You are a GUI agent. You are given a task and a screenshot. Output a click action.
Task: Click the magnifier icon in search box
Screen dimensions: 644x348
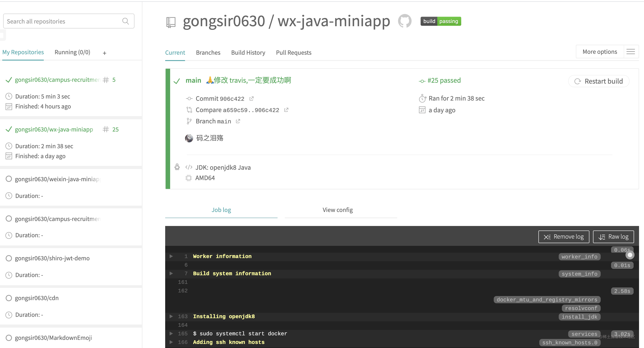click(126, 21)
